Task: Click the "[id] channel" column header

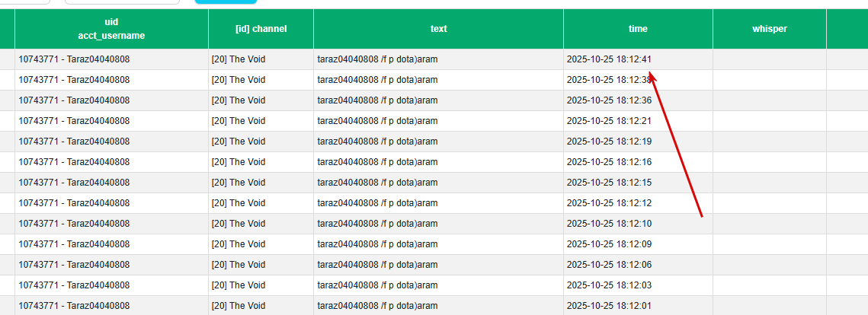Action: coord(261,29)
